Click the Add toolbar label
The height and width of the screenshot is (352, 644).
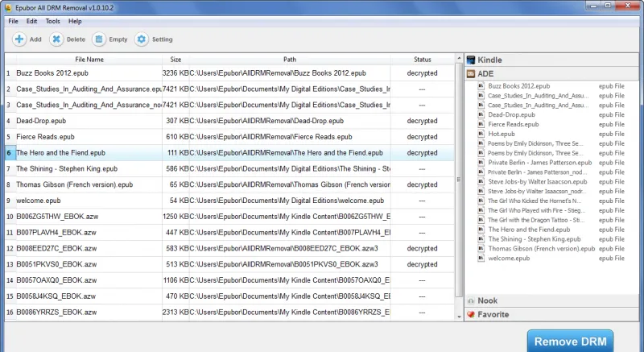(35, 39)
